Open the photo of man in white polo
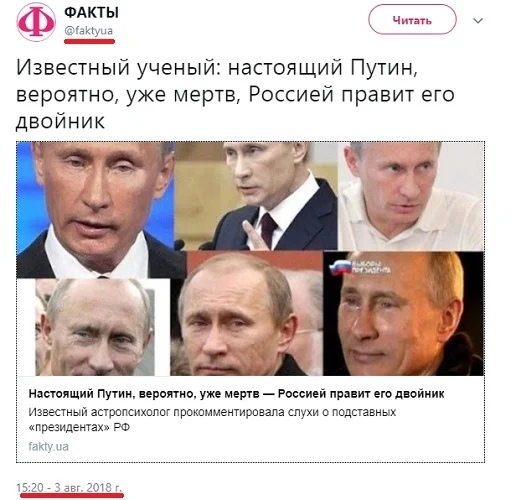Viewport: 516px width, 500px height. click(x=410, y=196)
